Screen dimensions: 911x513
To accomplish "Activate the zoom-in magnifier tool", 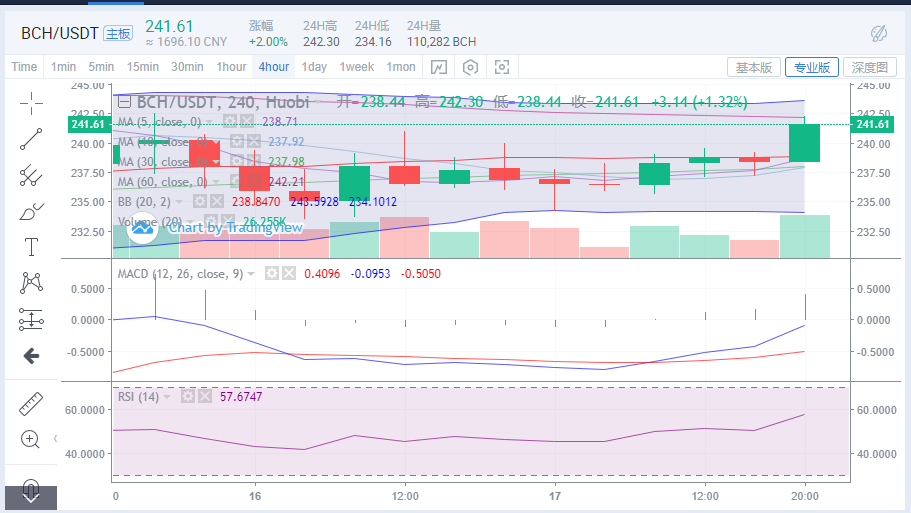I will point(30,439).
